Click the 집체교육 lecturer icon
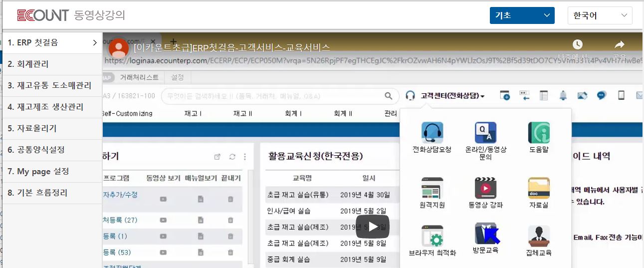Screen dimensions: 644x268 [x=539, y=236]
